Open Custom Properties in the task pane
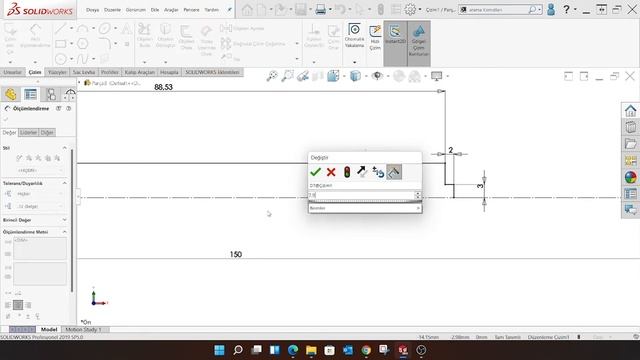This screenshot has height=360, width=640. pyautogui.click(x=631, y=193)
